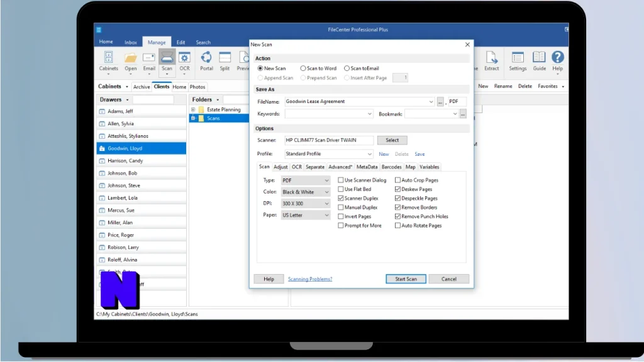Select the Scan toEmail radio button
The height and width of the screenshot is (362, 644).
[x=347, y=69]
